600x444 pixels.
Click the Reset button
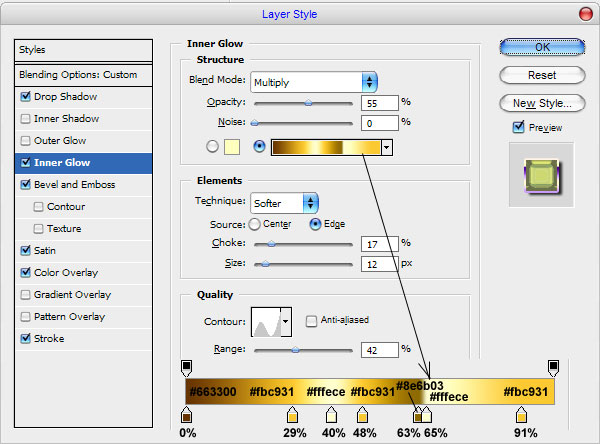(542, 75)
